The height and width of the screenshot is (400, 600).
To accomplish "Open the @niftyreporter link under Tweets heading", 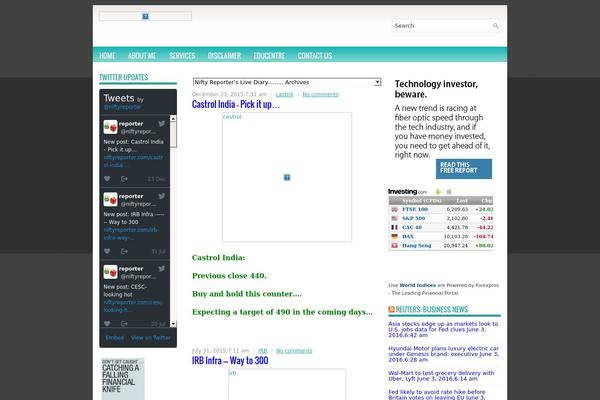I will click(122, 107).
